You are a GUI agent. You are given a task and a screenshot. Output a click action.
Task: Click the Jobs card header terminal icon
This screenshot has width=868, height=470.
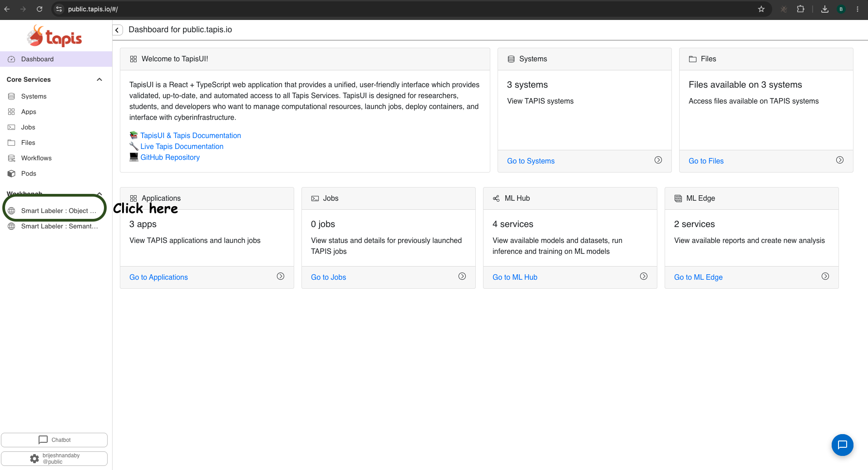(x=315, y=198)
